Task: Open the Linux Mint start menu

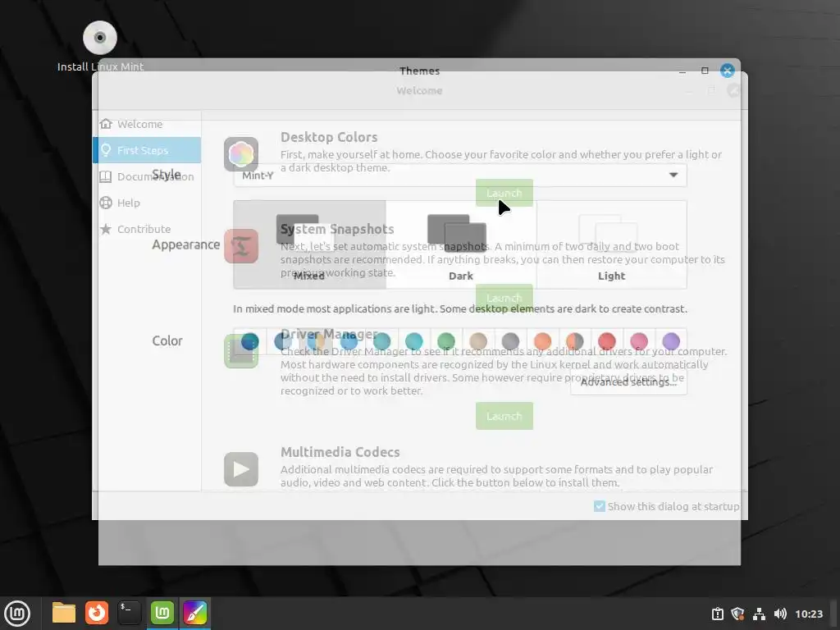Action: pos(18,614)
